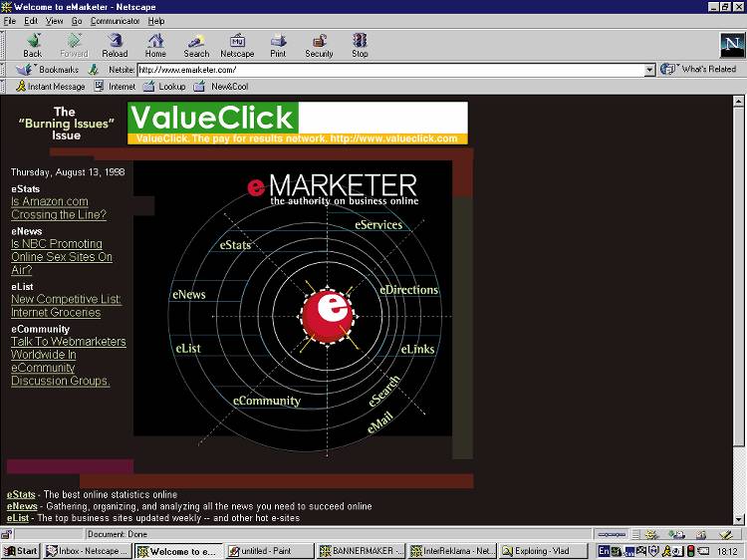Switch to BANNERMAKER taskbar window
The image size is (747, 560).
click(362, 551)
